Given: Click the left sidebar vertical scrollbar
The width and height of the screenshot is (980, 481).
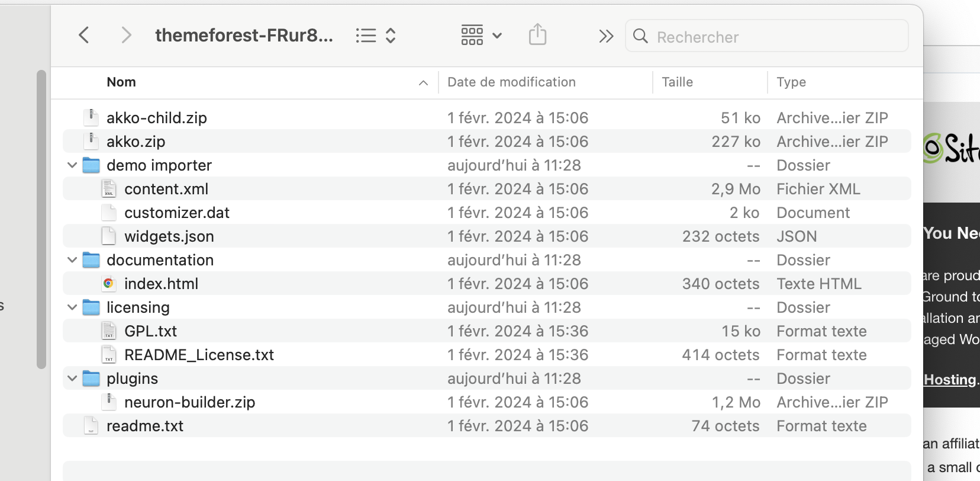Looking at the screenshot, I should [41, 219].
